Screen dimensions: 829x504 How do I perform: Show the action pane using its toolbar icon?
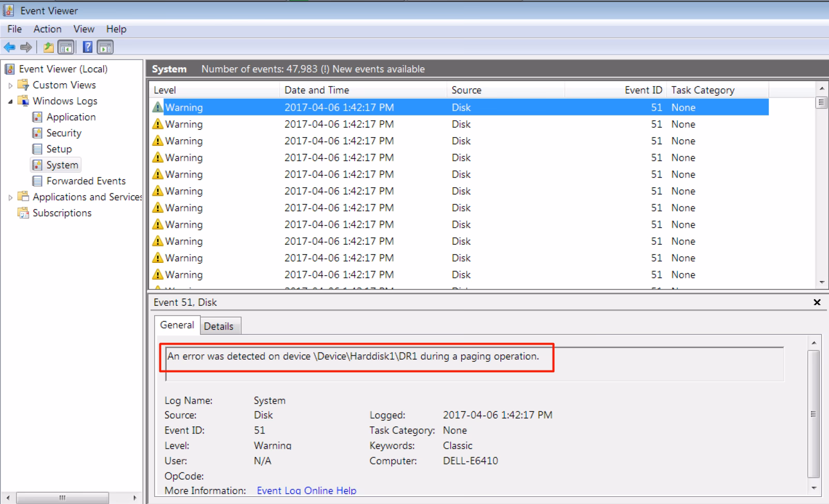tap(106, 47)
